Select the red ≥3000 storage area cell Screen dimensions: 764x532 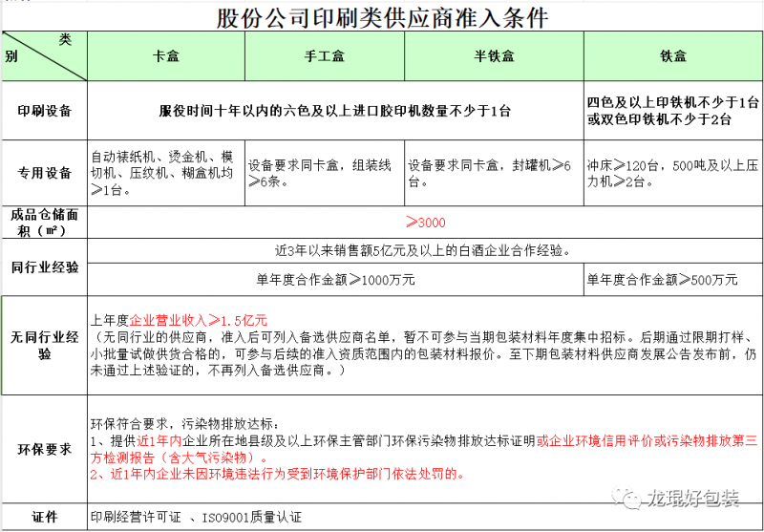point(425,222)
